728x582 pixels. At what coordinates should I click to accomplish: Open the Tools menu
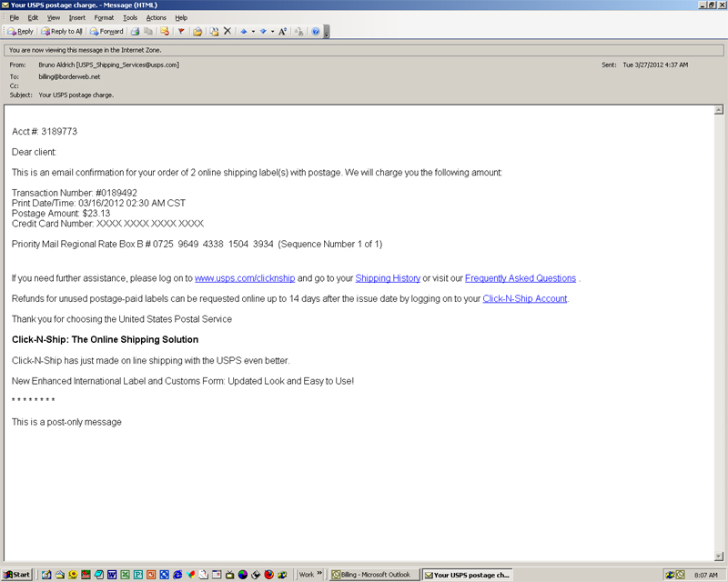130,17
